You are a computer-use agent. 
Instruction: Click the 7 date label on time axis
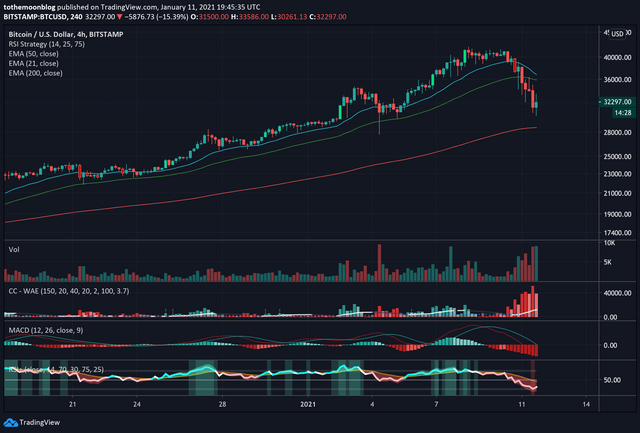[x=436, y=404]
